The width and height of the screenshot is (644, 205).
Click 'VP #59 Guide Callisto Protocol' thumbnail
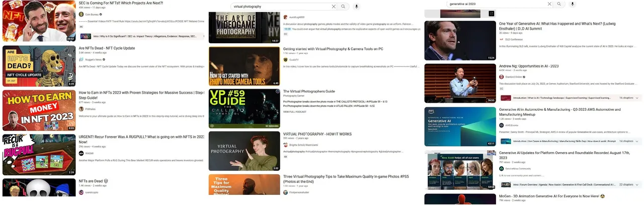(244, 109)
